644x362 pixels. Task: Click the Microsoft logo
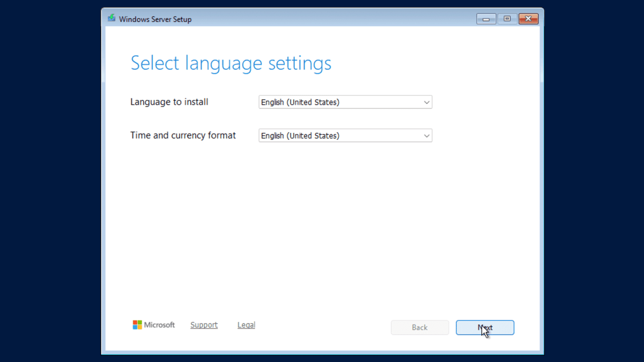point(154,325)
